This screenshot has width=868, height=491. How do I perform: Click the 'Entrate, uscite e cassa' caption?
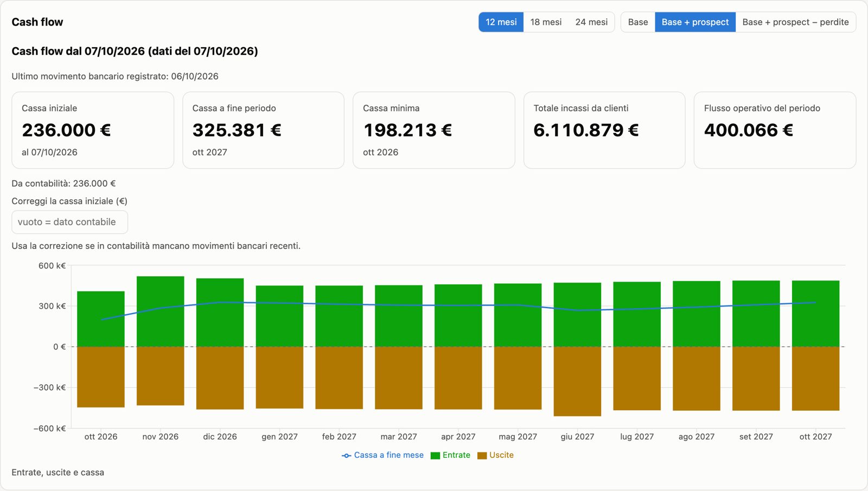(58, 473)
